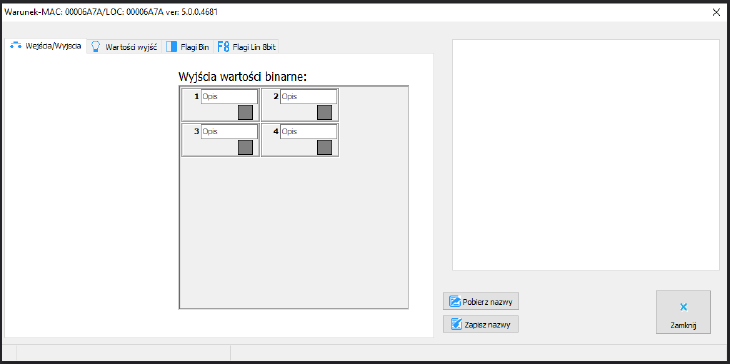Click the Pobierz nazwy button
730x364 pixels.
[x=481, y=302]
